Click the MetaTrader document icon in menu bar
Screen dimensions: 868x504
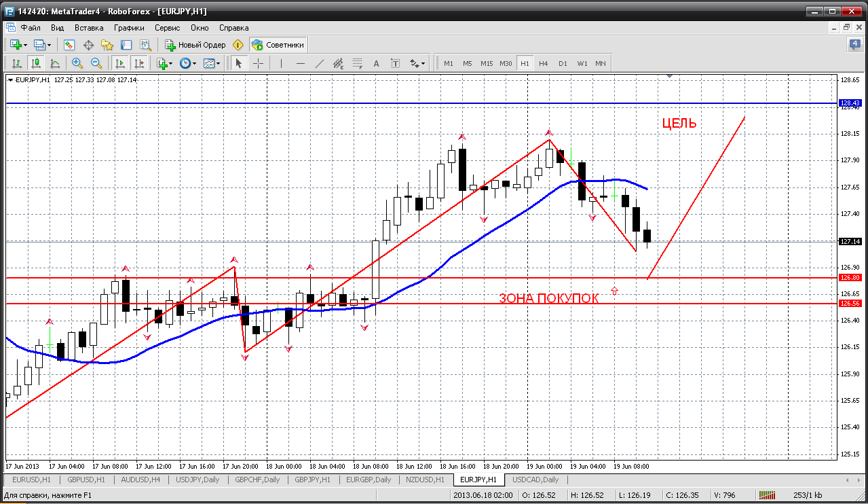pyautogui.click(x=10, y=28)
